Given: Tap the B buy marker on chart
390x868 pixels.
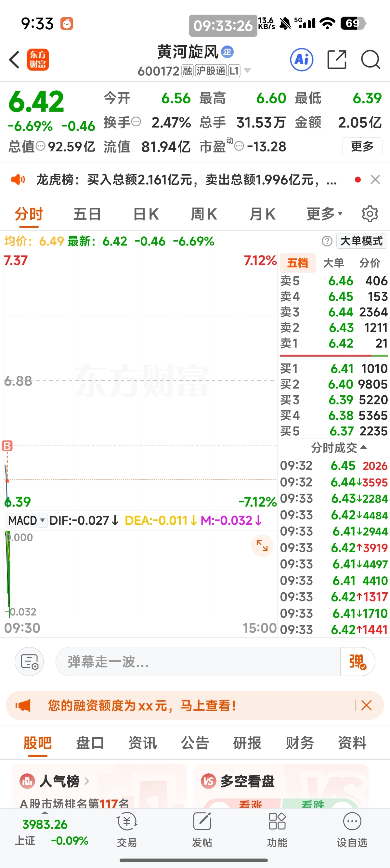Looking at the screenshot, I should [7, 445].
